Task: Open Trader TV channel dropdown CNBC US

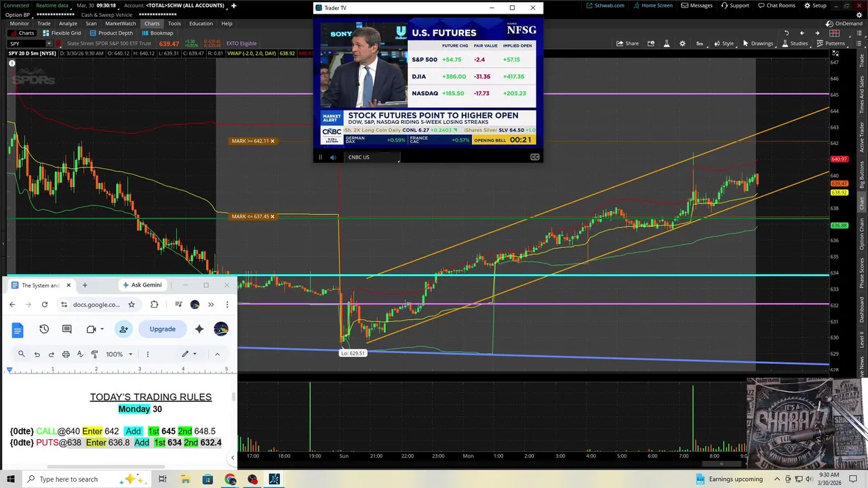Action: click(x=374, y=157)
